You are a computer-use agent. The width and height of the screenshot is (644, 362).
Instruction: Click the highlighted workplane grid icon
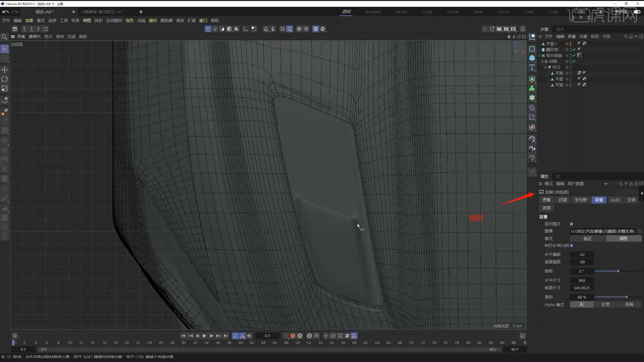[289, 29]
